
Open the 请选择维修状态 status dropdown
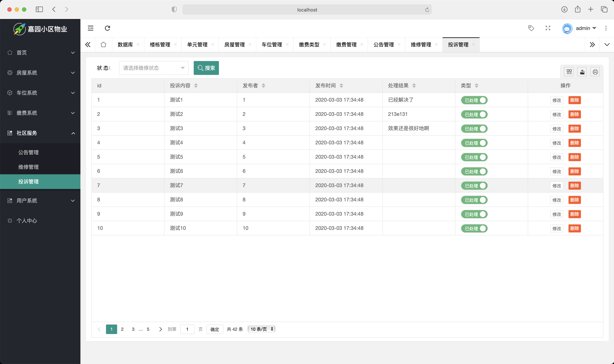(153, 68)
